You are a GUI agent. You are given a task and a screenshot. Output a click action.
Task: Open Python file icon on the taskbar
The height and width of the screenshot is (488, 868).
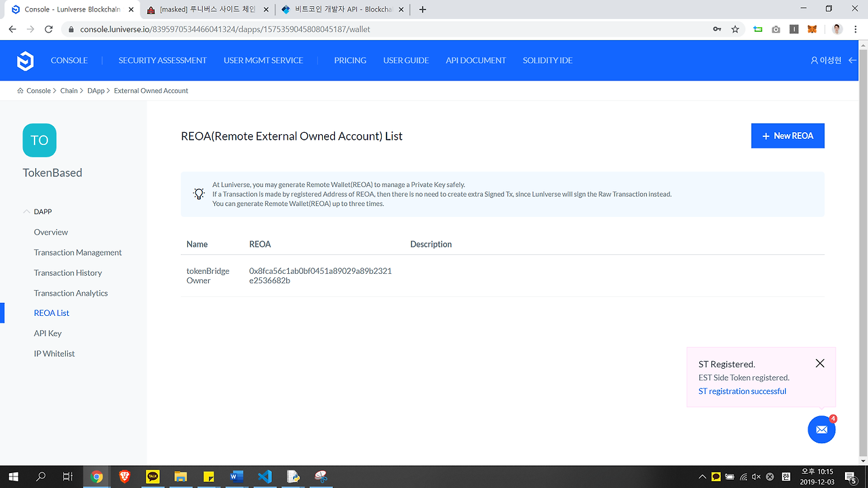(x=293, y=477)
